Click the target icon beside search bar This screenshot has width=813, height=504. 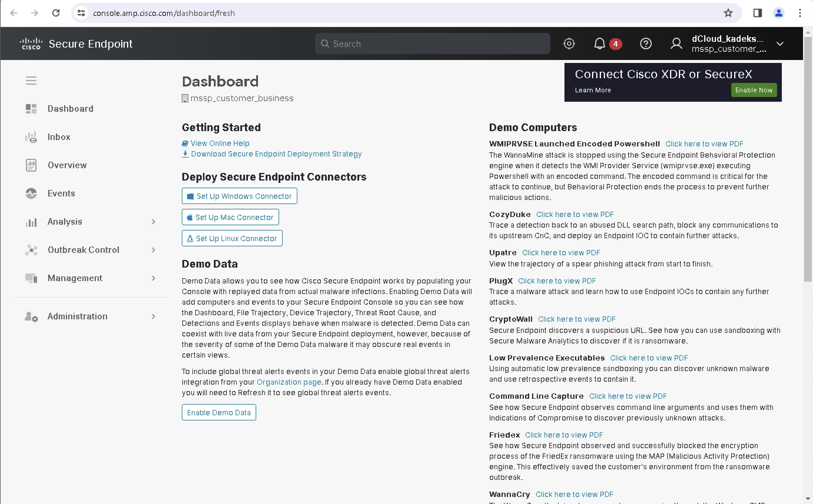(x=569, y=44)
